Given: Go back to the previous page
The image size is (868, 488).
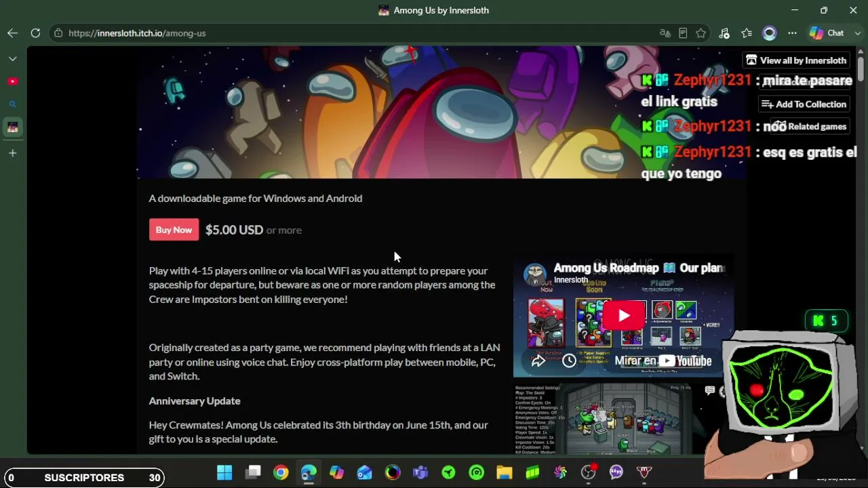Looking at the screenshot, I should coord(13,33).
